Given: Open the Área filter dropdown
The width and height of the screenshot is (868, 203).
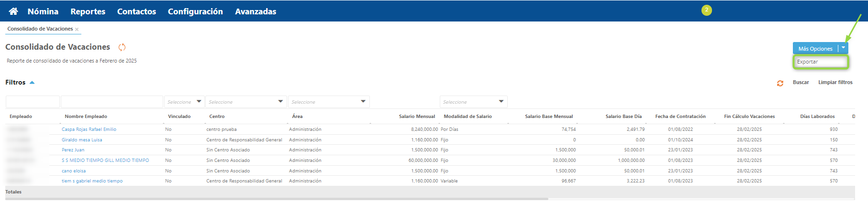Looking at the screenshot, I should click(328, 102).
